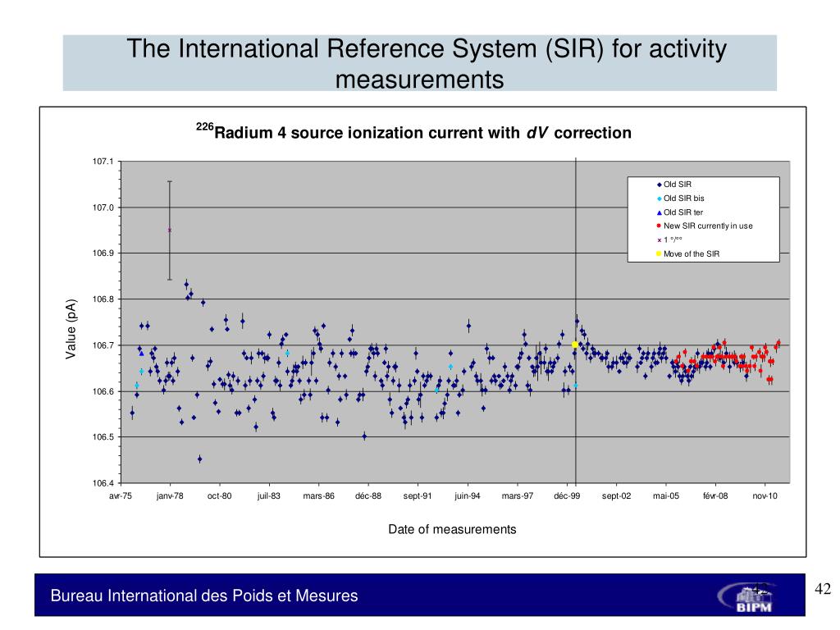Click the x-axis date 'mars-97'

[x=518, y=496]
